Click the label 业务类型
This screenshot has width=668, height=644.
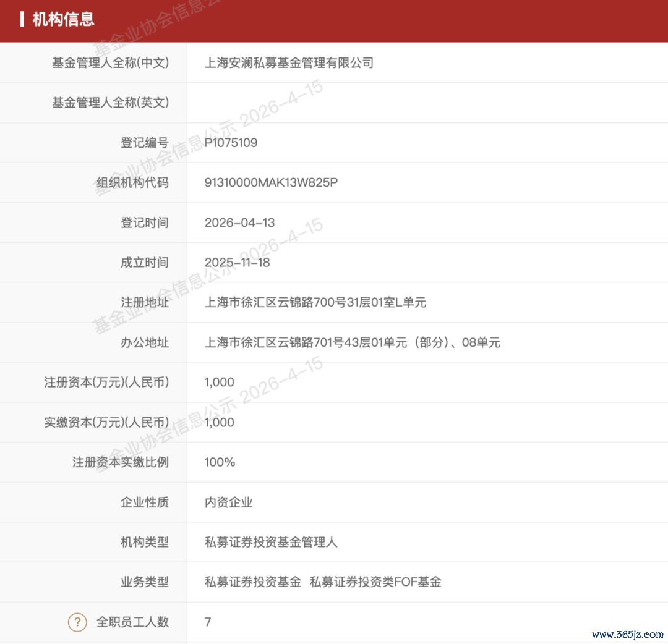point(145,582)
